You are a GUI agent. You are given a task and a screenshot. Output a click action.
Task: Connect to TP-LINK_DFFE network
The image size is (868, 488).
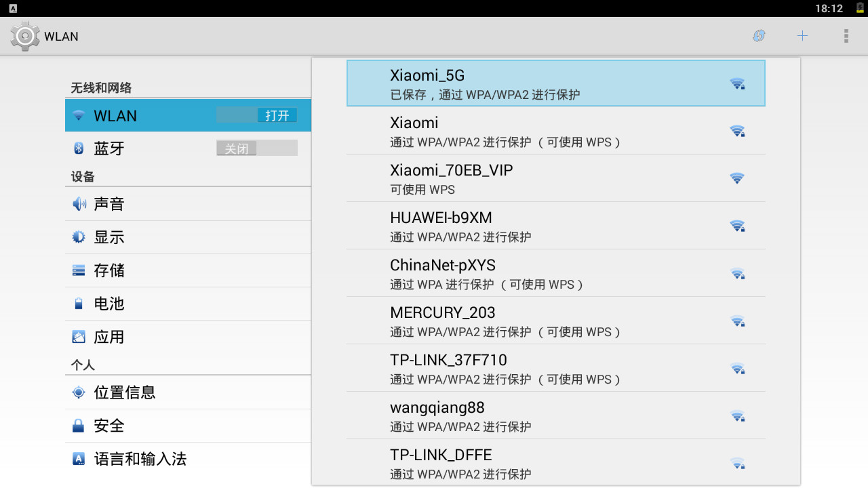[x=556, y=462]
